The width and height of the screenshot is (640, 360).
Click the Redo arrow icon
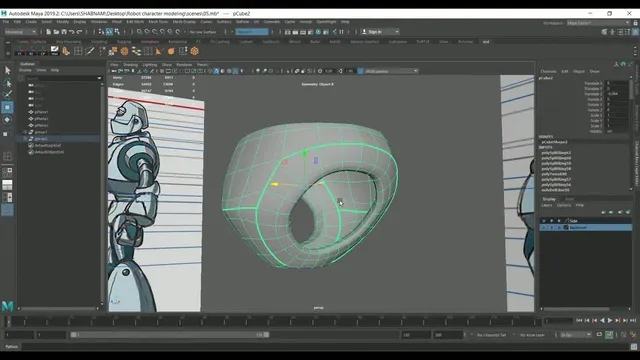click(80, 32)
